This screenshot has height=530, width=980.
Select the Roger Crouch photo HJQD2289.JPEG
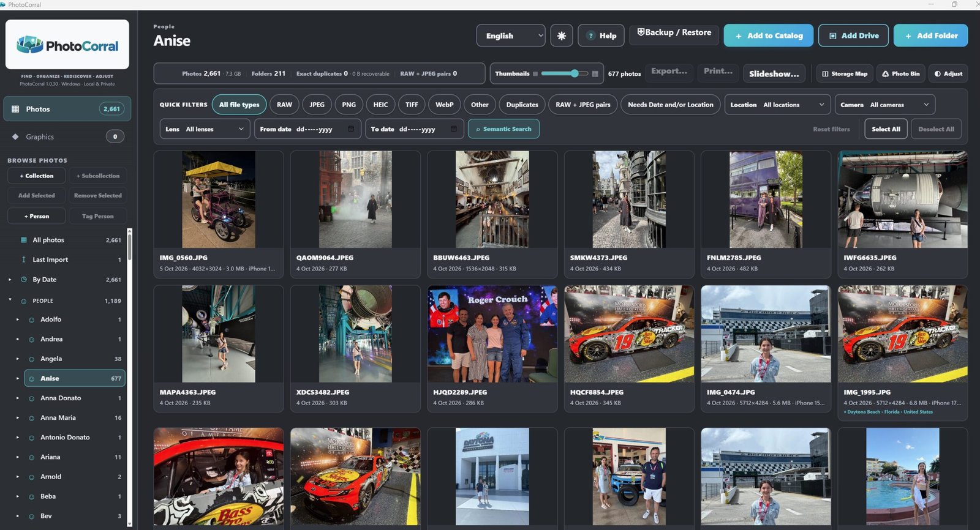(x=492, y=346)
